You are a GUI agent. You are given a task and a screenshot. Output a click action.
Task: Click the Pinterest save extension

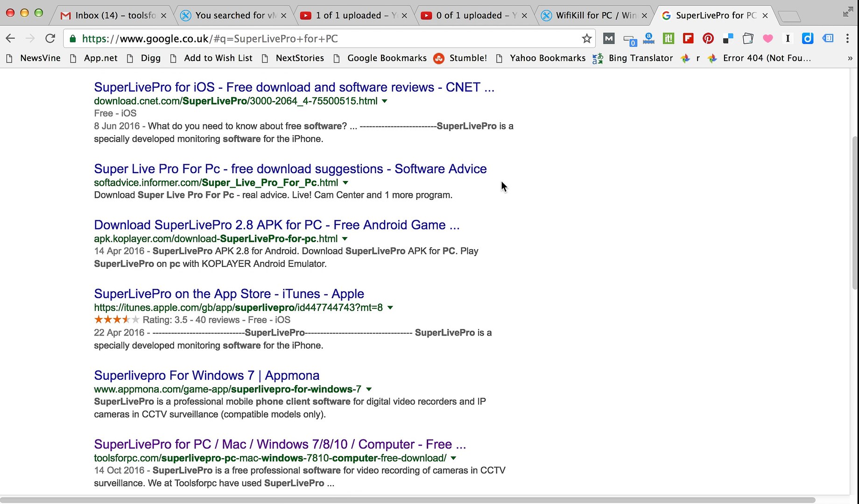click(708, 39)
